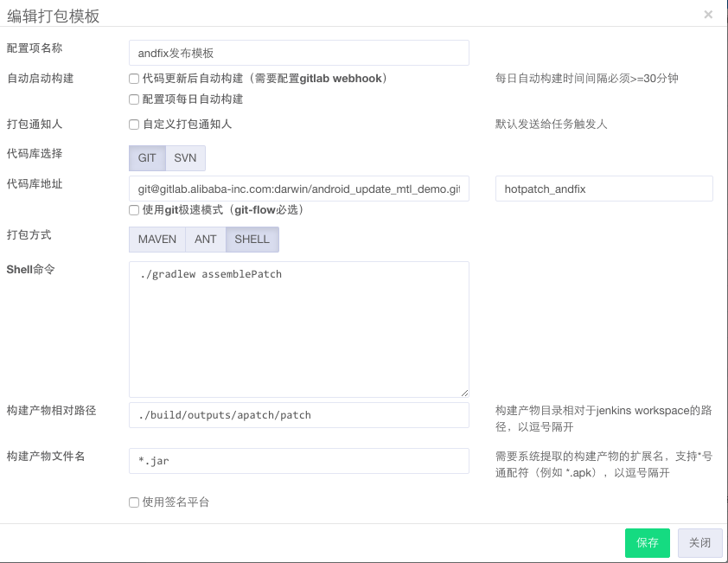
Task: Choose MAVEN packaging method
Action: 157,240
